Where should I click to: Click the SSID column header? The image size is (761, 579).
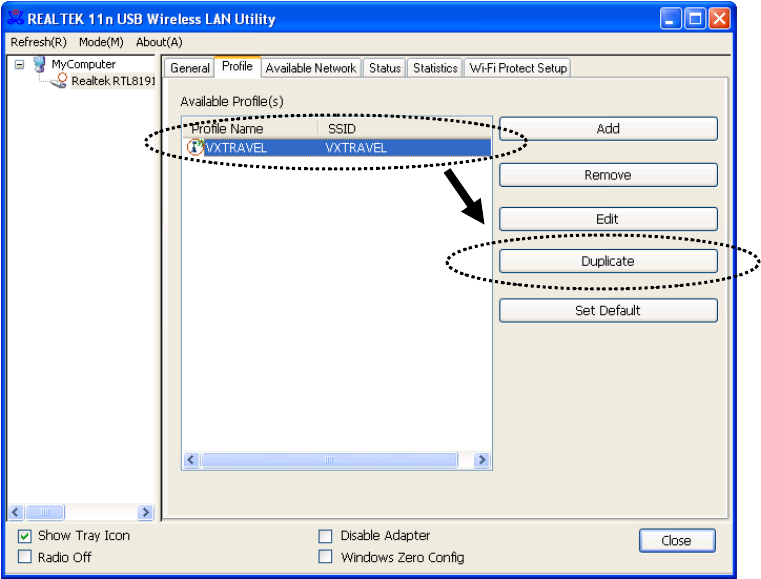(x=405, y=129)
